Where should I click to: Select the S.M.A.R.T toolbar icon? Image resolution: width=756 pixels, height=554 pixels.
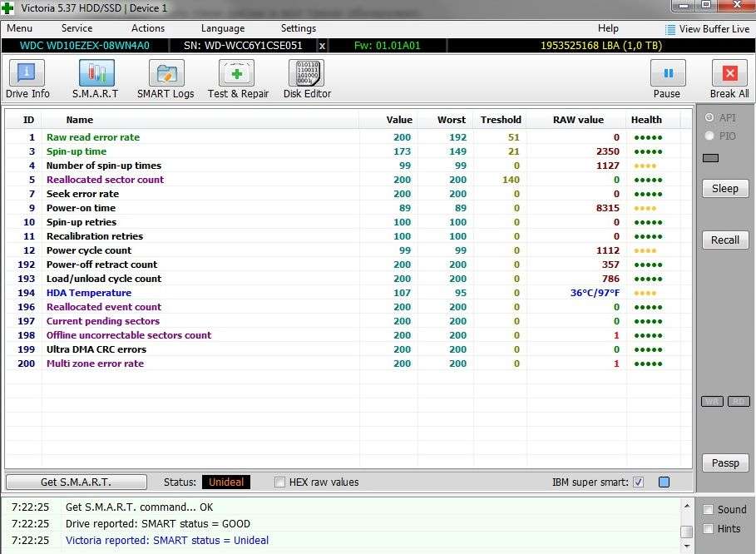pos(95,79)
